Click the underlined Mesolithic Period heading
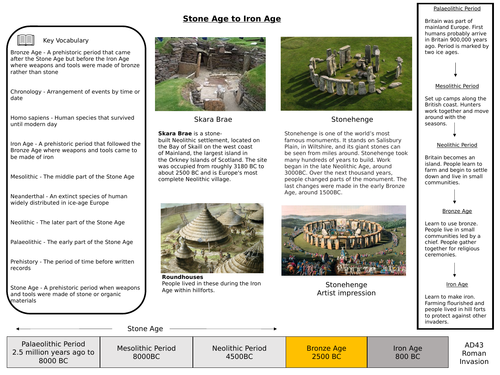Viewport: 500px width, 375px height. [457, 86]
